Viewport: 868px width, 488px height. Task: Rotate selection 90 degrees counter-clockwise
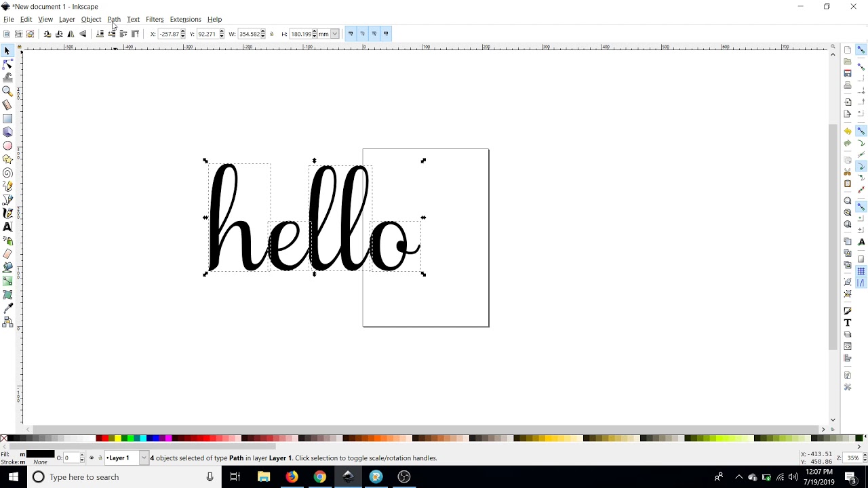pyautogui.click(x=47, y=34)
